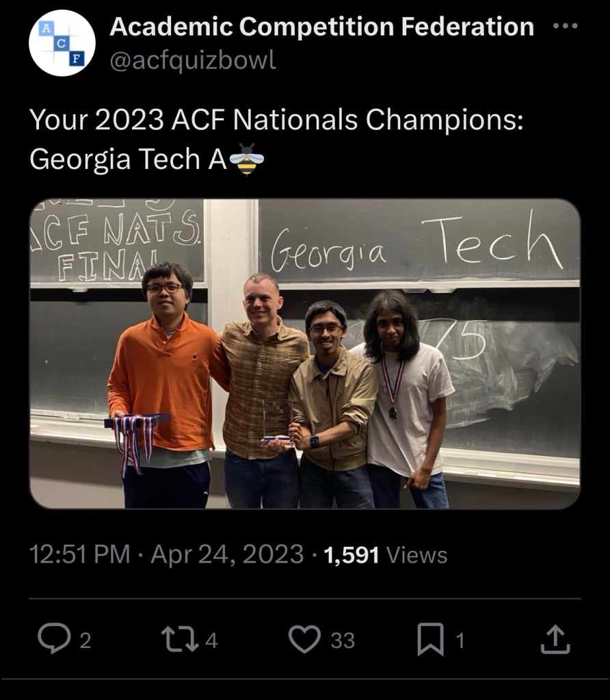The height and width of the screenshot is (700, 610).
Task: Open the three-dot more options menu
Action: 565,27
